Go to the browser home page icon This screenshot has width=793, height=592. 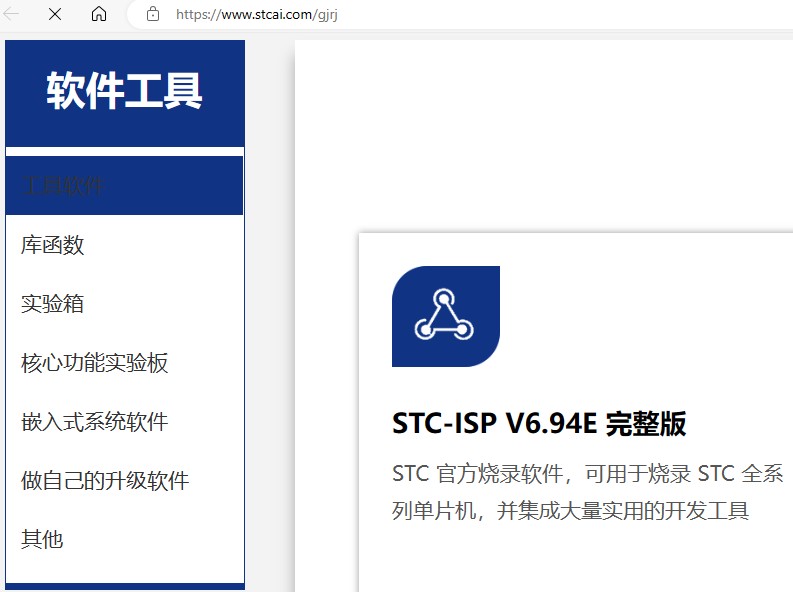click(x=99, y=14)
